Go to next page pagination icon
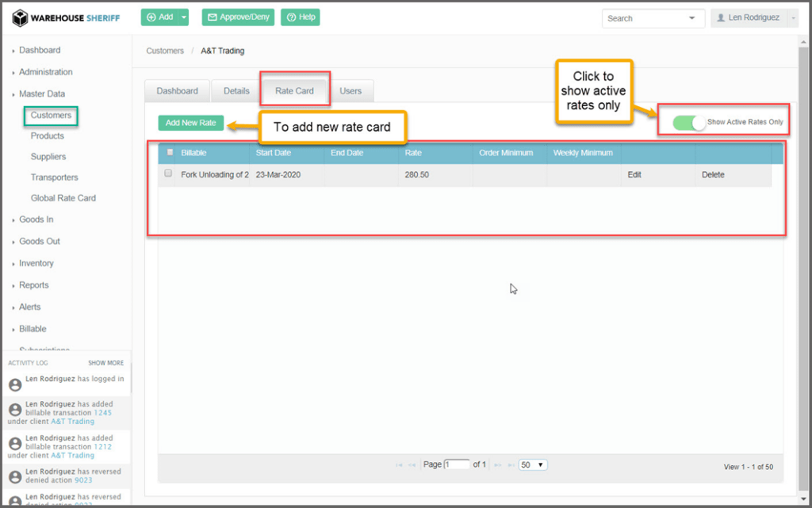 497,464
